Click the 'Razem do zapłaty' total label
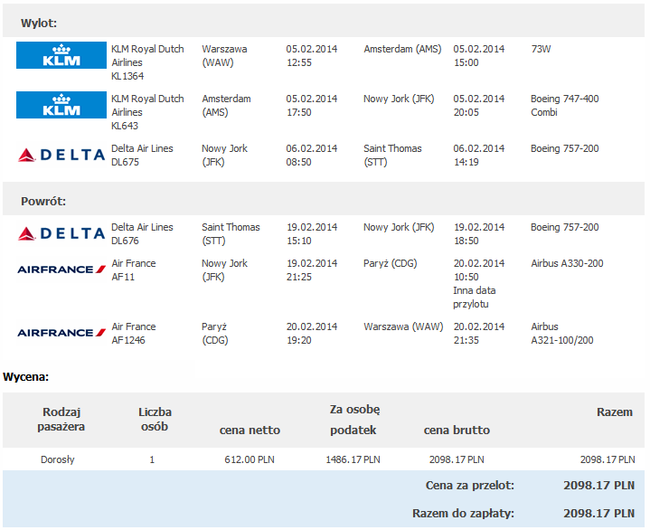This screenshot has width=650, height=530. (x=461, y=513)
